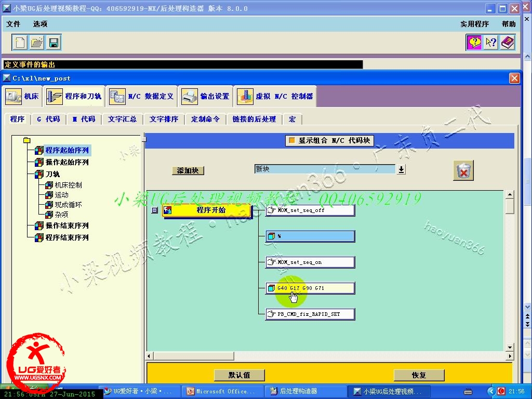Select the G40 G17 G90 G71 block
Viewport: 532px width, 399px height.
(310, 288)
